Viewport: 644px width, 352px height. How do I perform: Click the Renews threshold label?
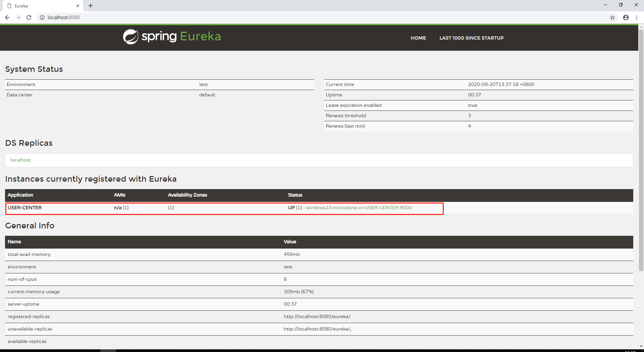346,116
